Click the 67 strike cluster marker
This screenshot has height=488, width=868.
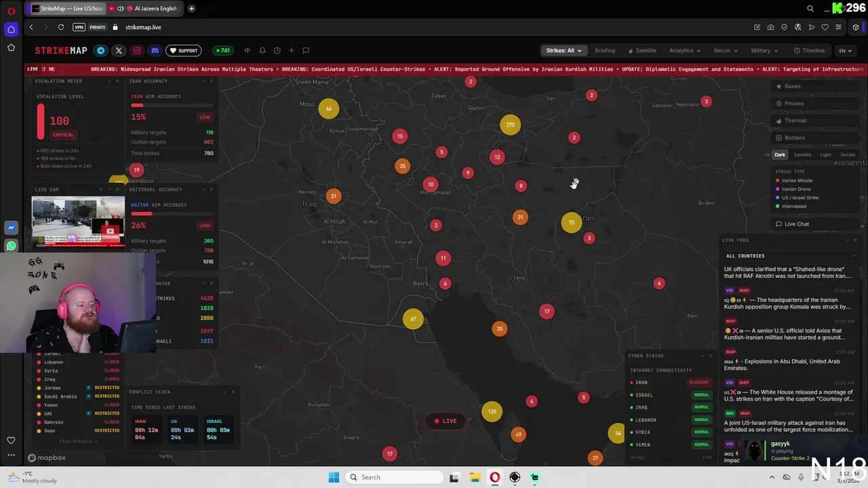point(413,319)
